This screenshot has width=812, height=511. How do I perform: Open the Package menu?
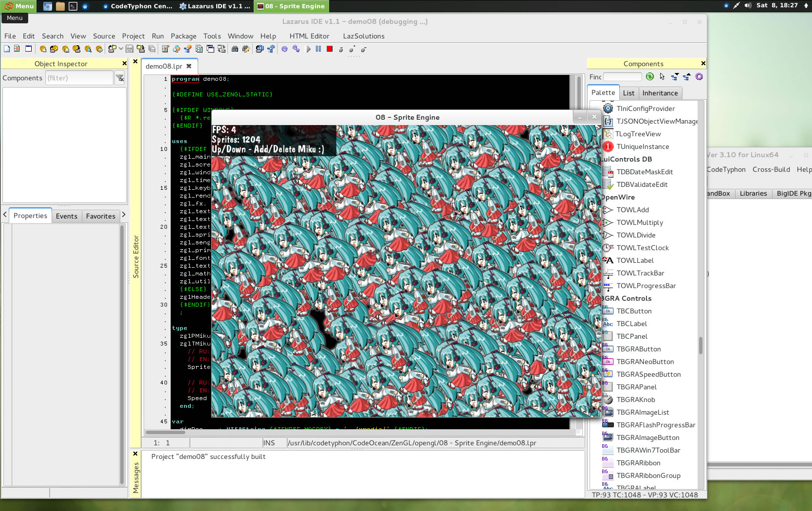coord(184,36)
